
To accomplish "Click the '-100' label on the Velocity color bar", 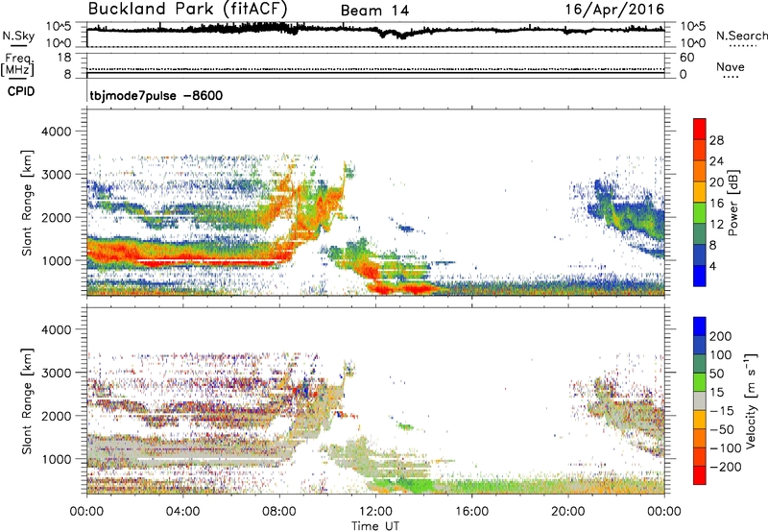I will point(726,448).
